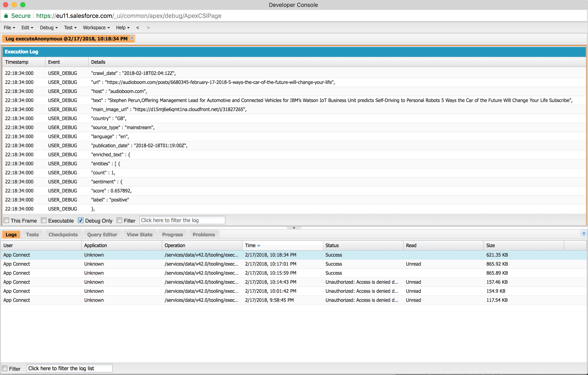The height and width of the screenshot is (375, 588).
Task: Open the Checkpoints tab
Action: [63, 234]
